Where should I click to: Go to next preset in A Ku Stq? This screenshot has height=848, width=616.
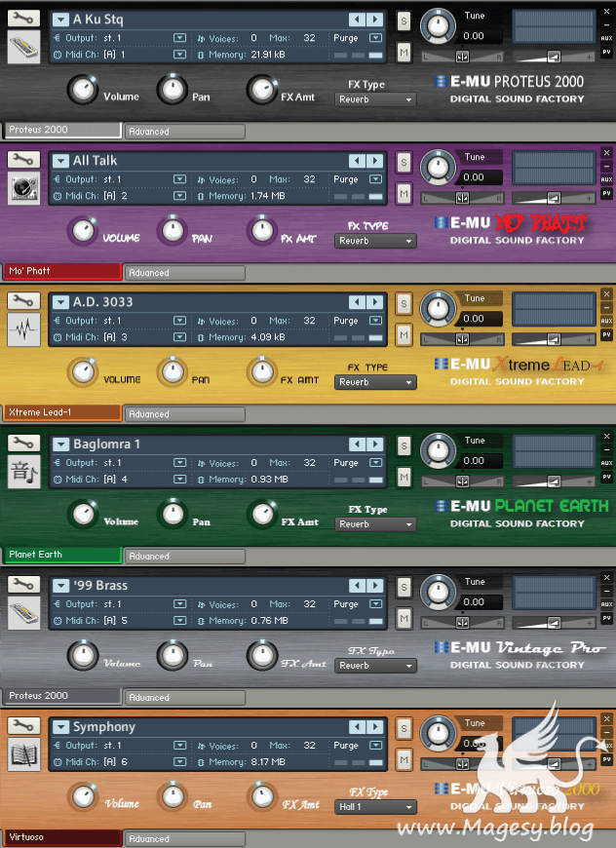(x=375, y=19)
